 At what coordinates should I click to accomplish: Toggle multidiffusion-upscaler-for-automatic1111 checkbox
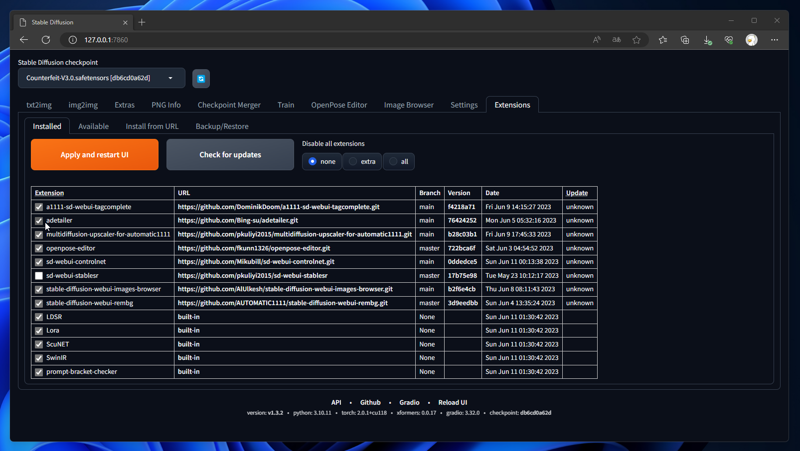point(39,235)
